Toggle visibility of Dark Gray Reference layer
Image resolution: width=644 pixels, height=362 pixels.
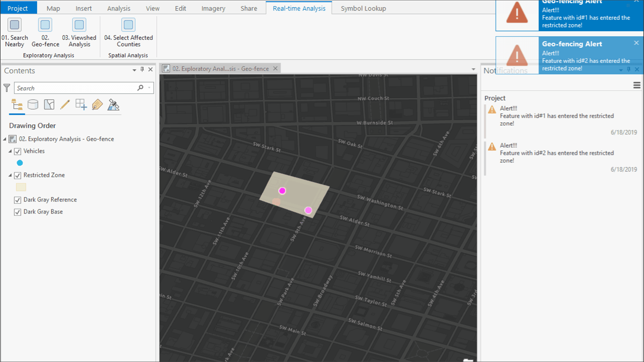pyautogui.click(x=17, y=200)
